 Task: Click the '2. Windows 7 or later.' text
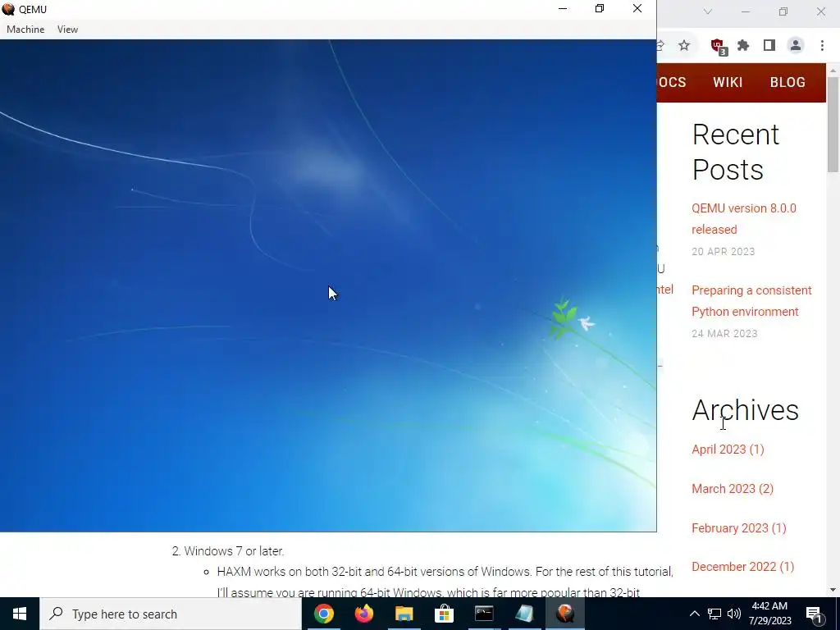(228, 551)
